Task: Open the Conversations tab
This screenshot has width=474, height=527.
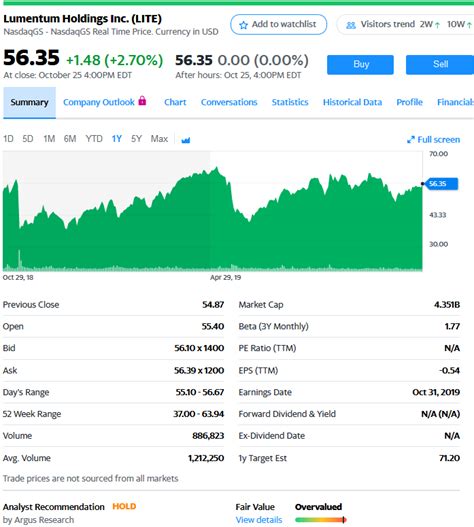Action: click(x=229, y=102)
